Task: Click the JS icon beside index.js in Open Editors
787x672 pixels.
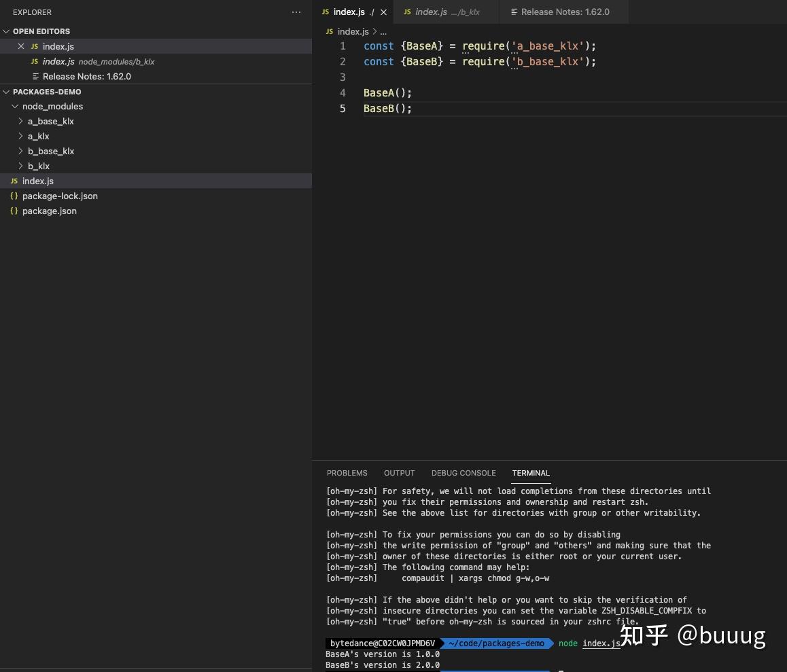Action: tap(33, 46)
